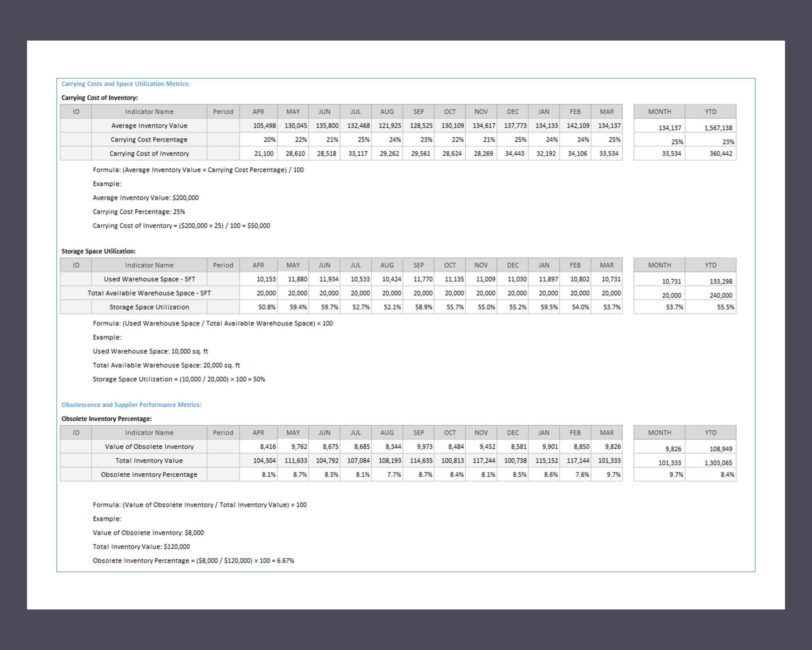This screenshot has height=650, width=812.
Task: Click the Period header in the Obsolete Inventory table
Action: (223, 433)
